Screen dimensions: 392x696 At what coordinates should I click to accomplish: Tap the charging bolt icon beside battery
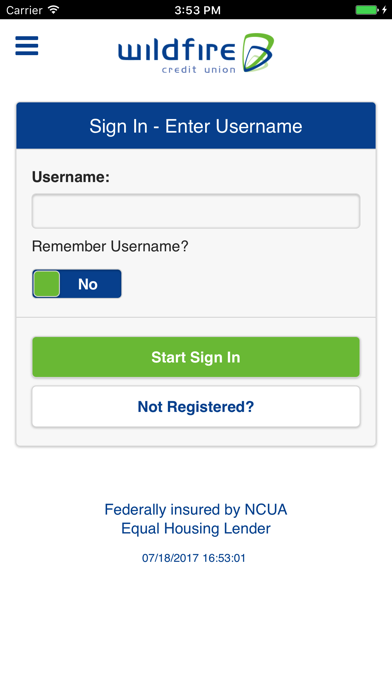point(384,9)
